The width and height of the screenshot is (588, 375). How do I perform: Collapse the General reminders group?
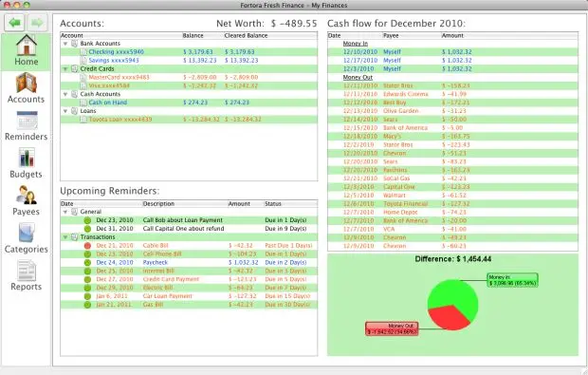point(65,212)
